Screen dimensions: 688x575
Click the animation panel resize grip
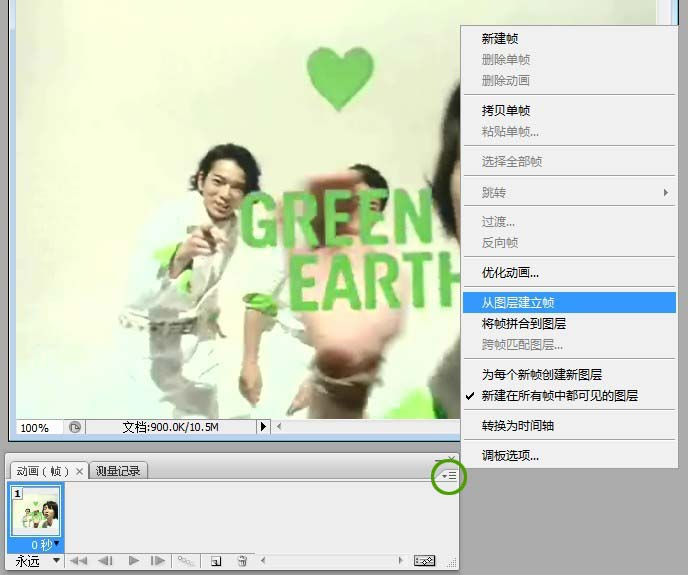point(452,562)
